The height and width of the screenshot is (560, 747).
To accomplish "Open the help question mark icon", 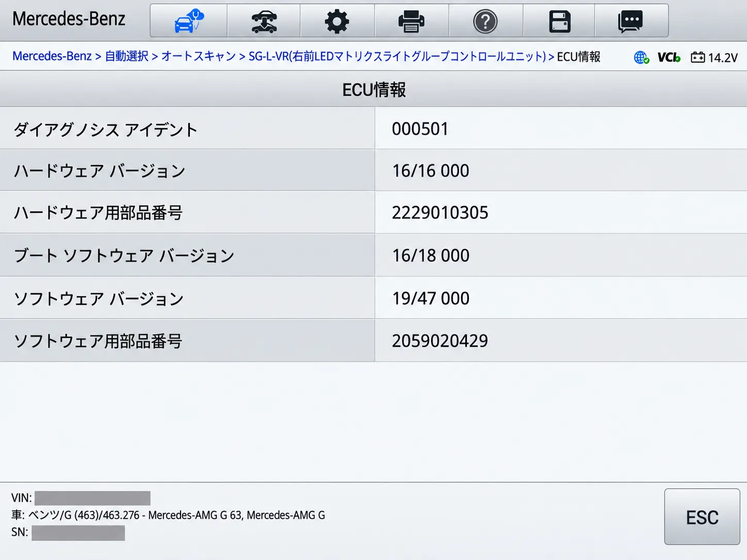I will pos(485,21).
